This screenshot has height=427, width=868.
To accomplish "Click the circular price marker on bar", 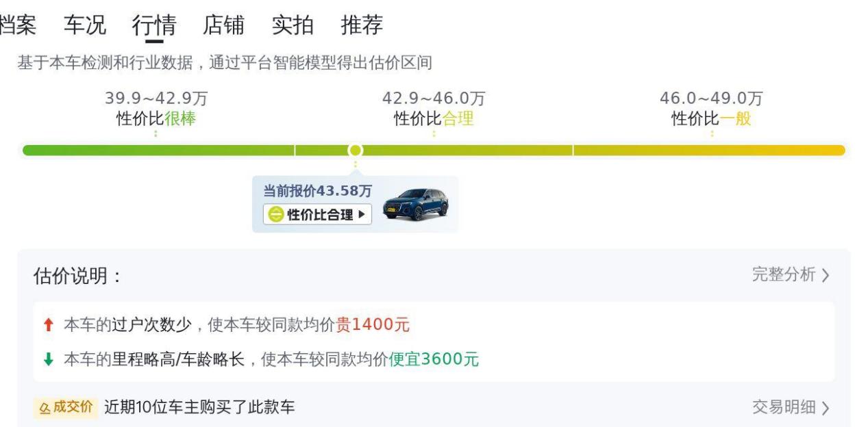I will pyautogui.click(x=355, y=150).
